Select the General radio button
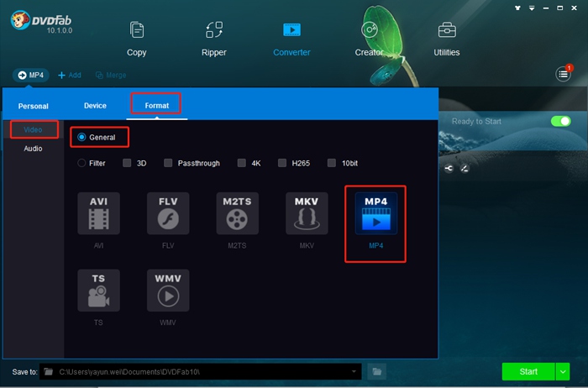 (x=81, y=137)
